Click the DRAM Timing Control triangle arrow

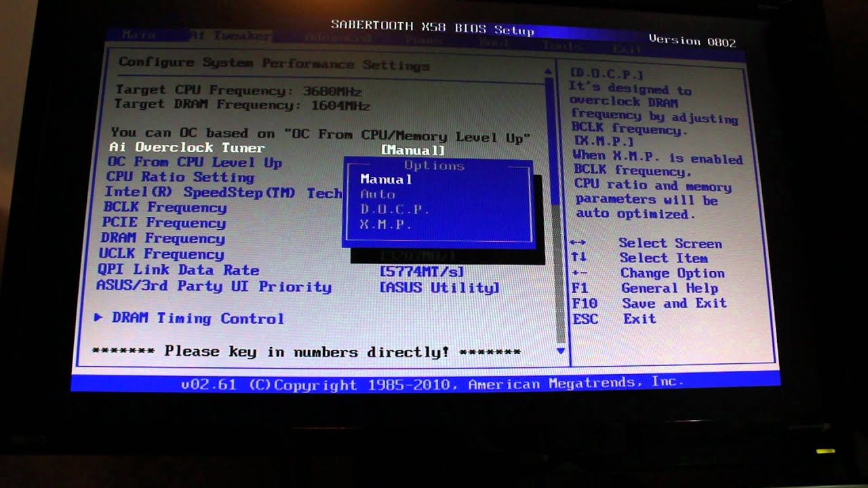(98, 317)
